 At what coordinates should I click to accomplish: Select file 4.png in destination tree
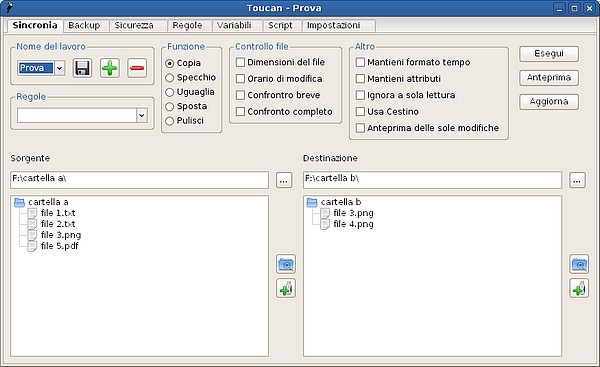[353, 224]
